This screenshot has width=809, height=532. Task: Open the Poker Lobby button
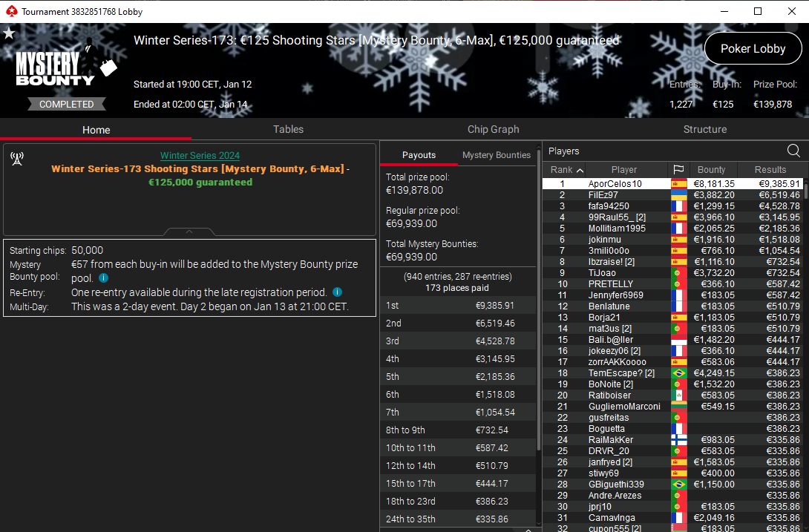coord(753,48)
